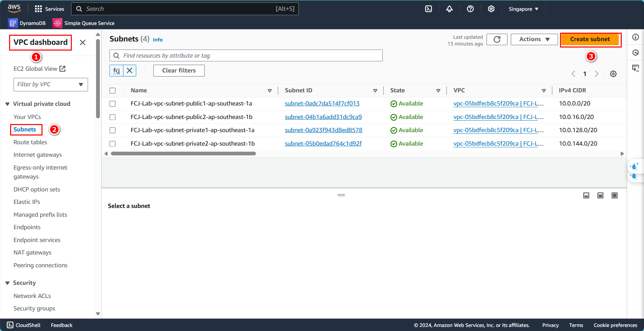644x331 pixels.
Task: Open subnet-04b1a6add31dc9ca9 link
Action: [323, 117]
